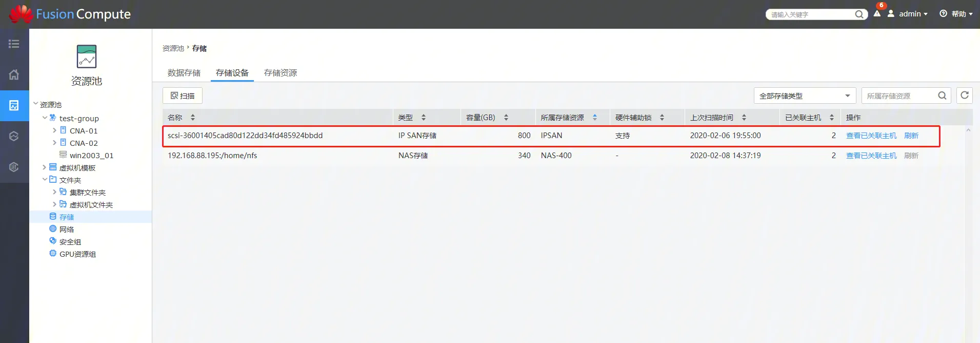Click the search icon in storage resource filter

coord(942,96)
